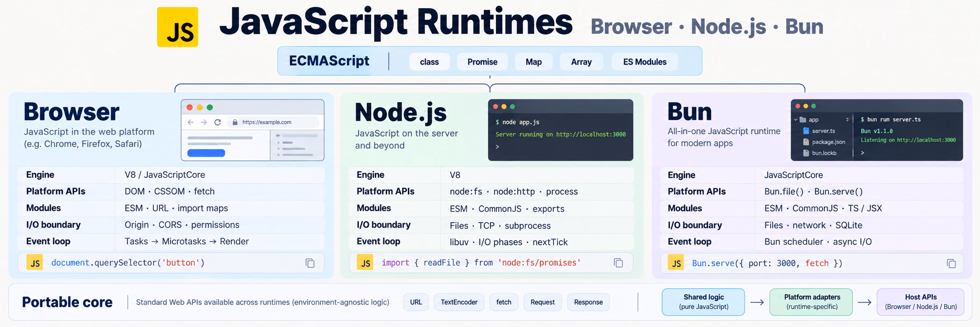Click the JS badge beside the Bun.serve code
The height and width of the screenshot is (327, 980).
tap(676, 263)
